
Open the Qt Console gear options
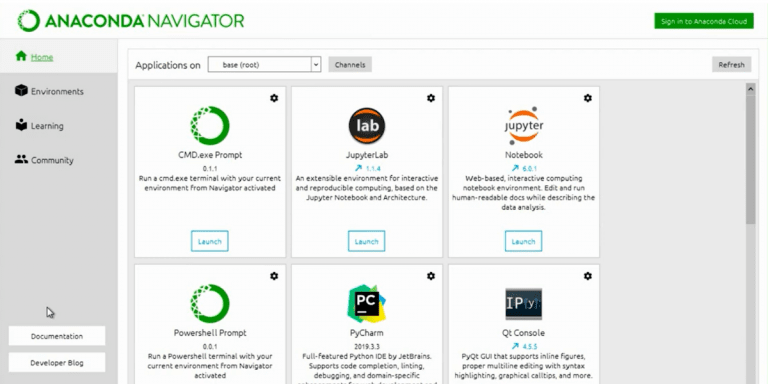point(588,276)
